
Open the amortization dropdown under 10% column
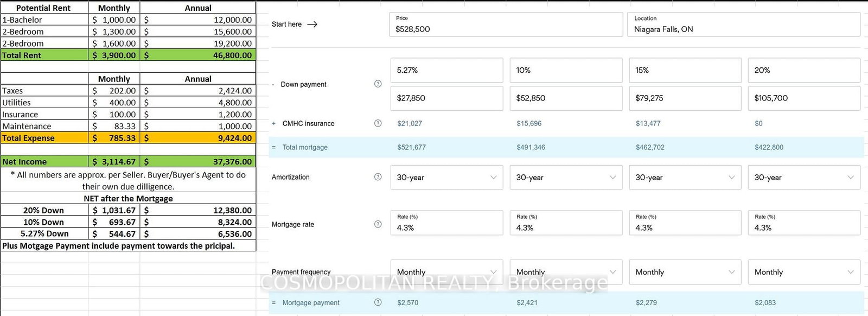tap(565, 178)
